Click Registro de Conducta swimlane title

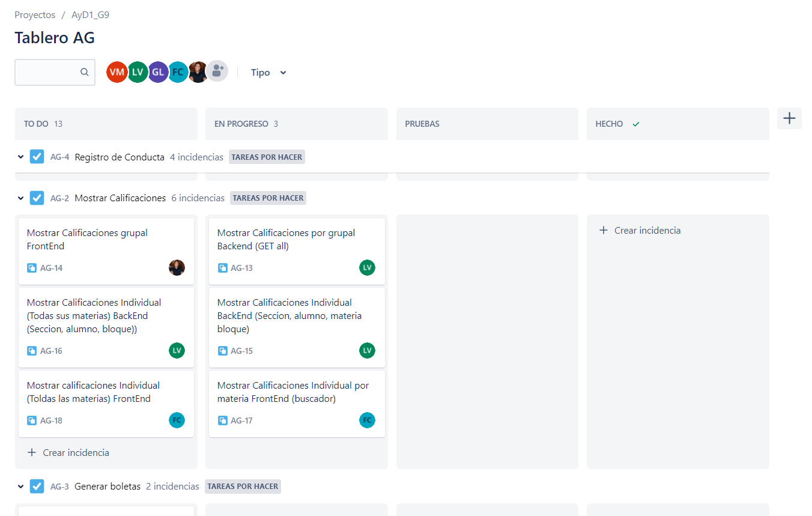tap(120, 157)
